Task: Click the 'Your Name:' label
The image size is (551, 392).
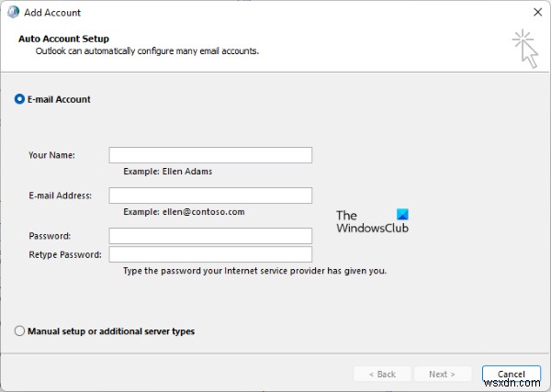Action: point(51,155)
